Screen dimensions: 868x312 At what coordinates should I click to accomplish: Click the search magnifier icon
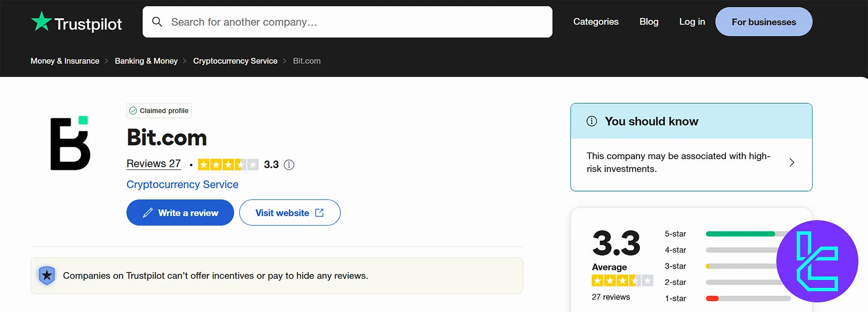[157, 22]
